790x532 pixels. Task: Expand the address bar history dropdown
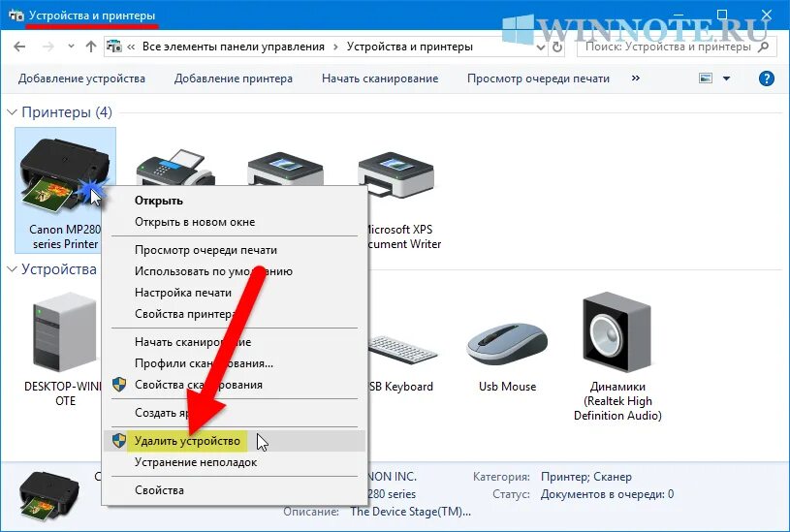click(541, 47)
